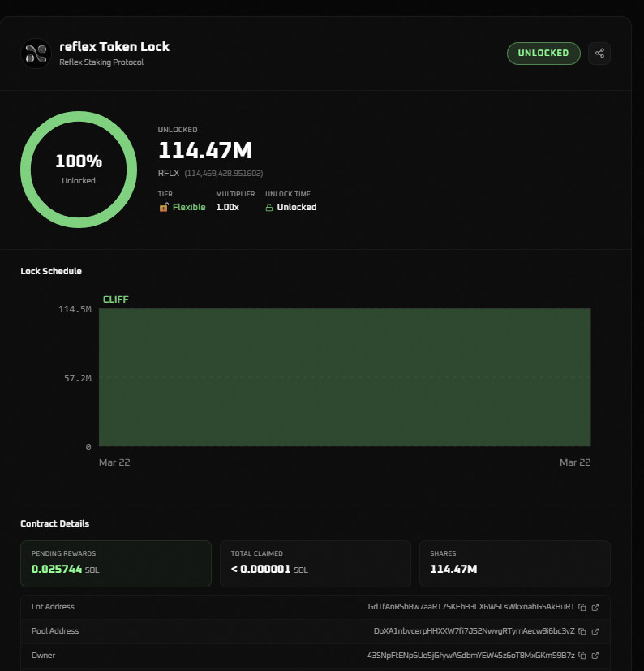Select the Total Claimed card

[316, 564]
